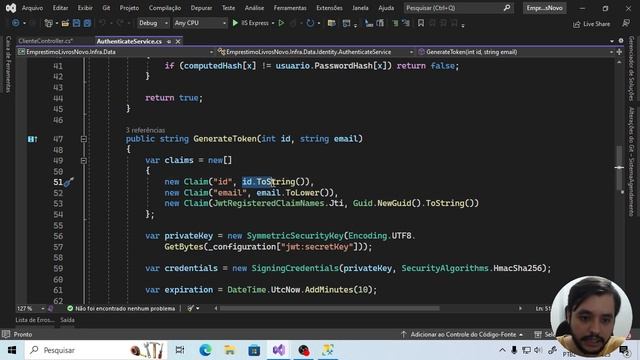
Task: Click the Open File folder icon
Action: coord(65,23)
